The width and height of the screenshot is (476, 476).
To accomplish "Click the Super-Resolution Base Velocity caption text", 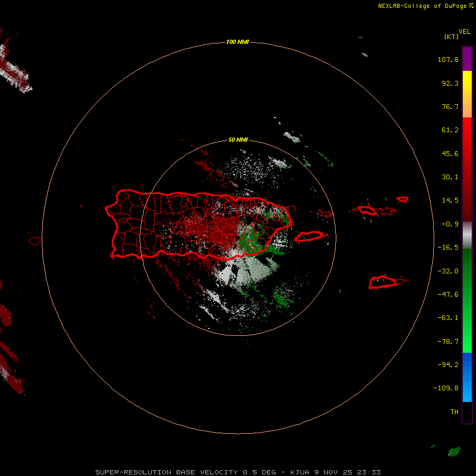I will click(237, 472).
